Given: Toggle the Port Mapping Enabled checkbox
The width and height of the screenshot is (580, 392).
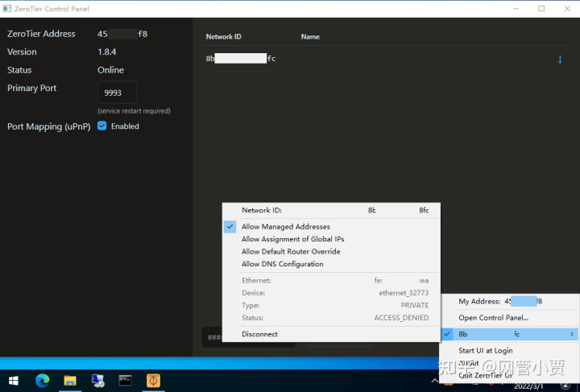Looking at the screenshot, I should tap(102, 126).
